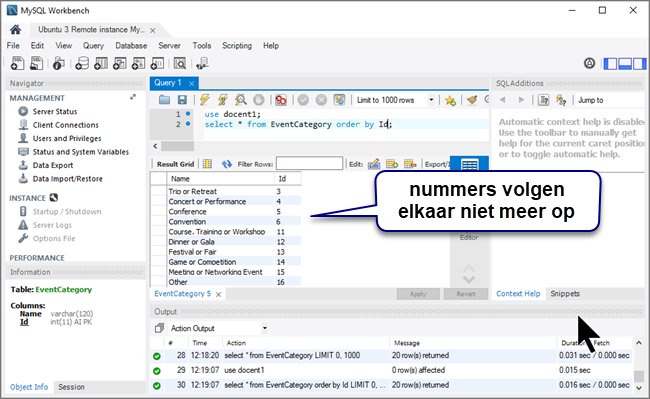650x399 pixels.
Task: Edit the current row icon
Action: pos(374,164)
